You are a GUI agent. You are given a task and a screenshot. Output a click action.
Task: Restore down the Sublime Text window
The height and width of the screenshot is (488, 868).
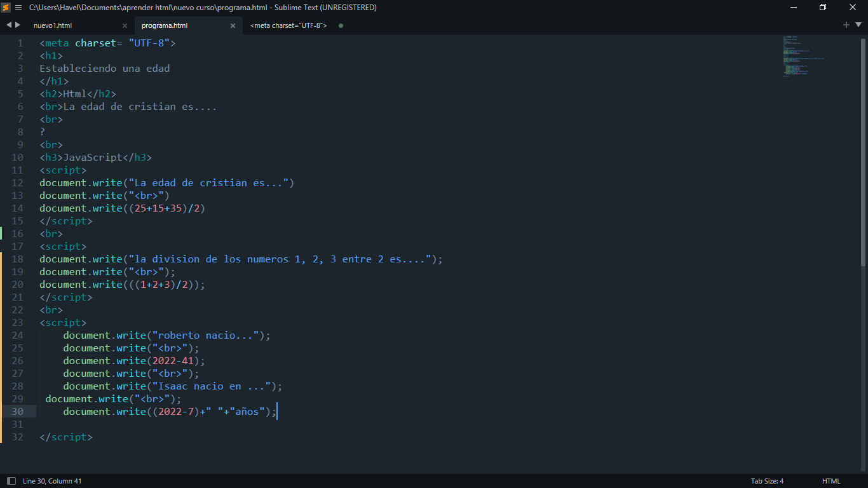[823, 8]
